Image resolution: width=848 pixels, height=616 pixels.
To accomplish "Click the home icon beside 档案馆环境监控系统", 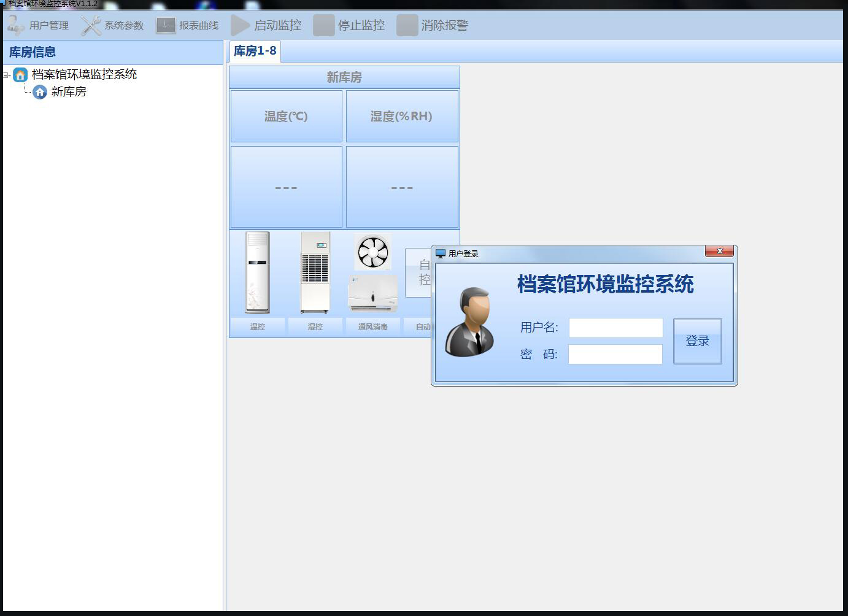I will [20, 75].
